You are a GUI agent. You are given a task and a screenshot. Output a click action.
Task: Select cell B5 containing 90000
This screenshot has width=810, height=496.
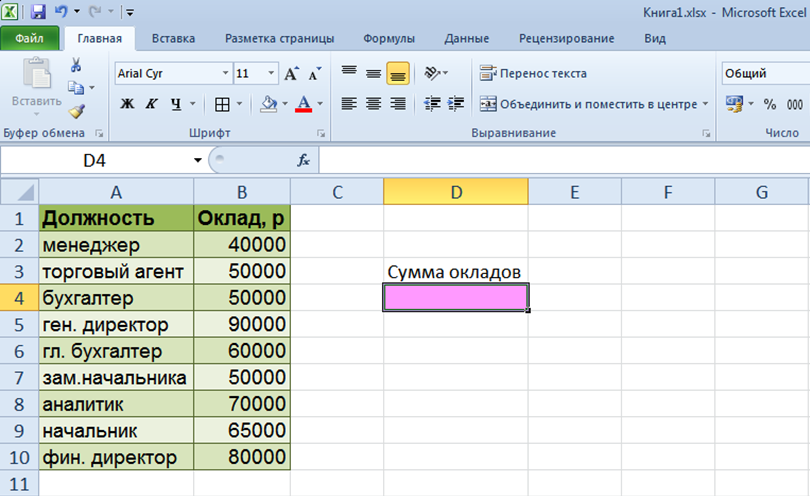[241, 325]
